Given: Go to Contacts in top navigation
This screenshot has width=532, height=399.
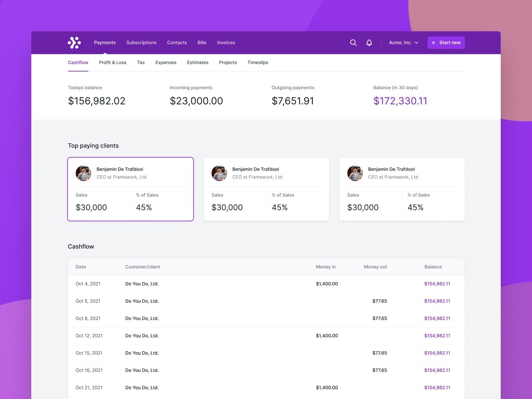Looking at the screenshot, I should pyautogui.click(x=177, y=43).
